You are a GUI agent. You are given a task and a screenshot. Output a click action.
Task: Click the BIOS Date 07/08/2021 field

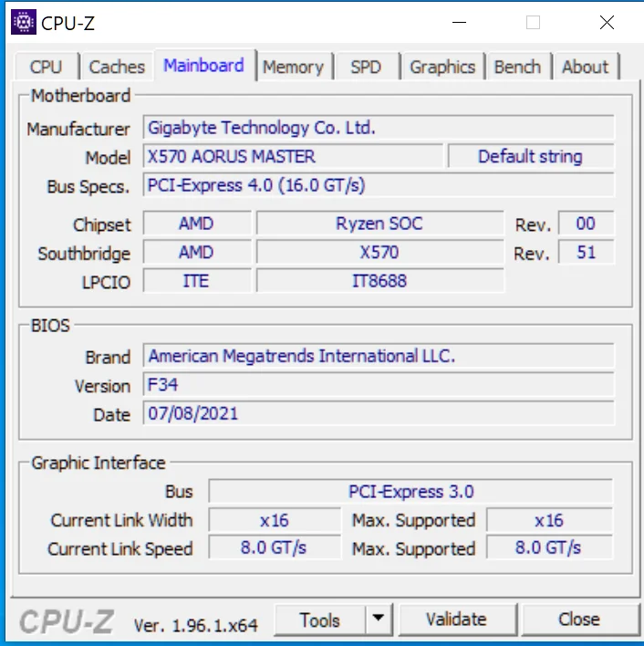(379, 413)
